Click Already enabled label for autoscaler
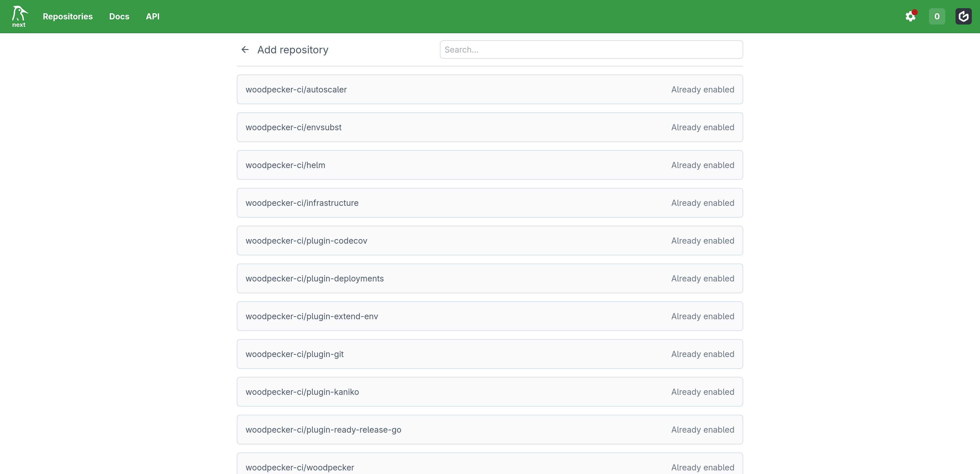 (703, 89)
